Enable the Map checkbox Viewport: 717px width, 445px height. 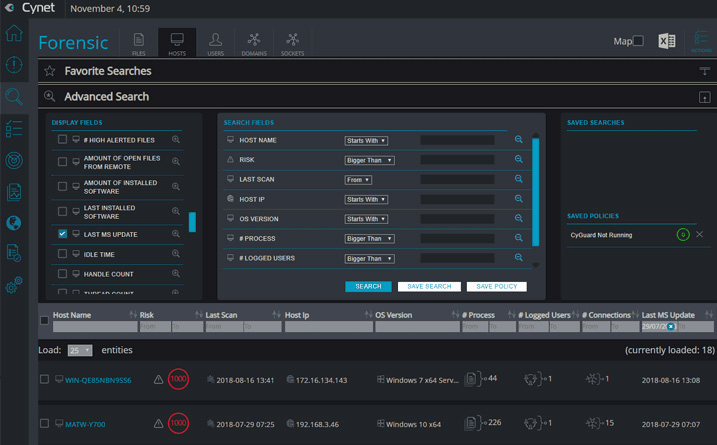(638, 41)
